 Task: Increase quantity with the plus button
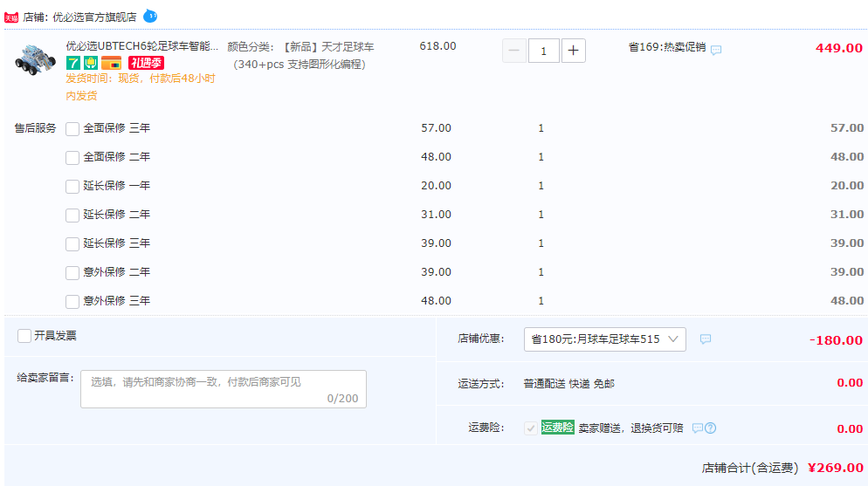pos(574,51)
